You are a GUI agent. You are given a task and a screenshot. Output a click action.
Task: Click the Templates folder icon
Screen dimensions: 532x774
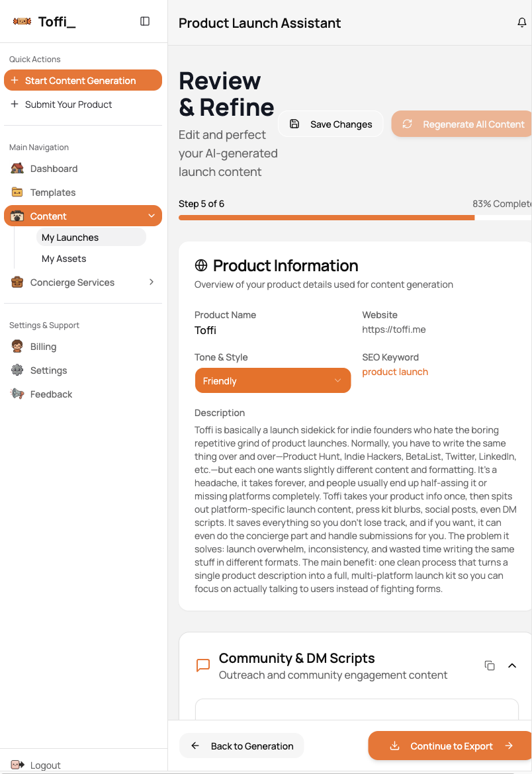[x=17, y=193]
